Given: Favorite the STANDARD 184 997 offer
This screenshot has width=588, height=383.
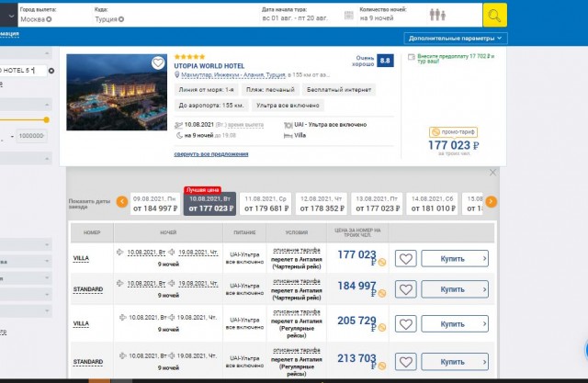Looking at the screenshot, I should [406, 289].
